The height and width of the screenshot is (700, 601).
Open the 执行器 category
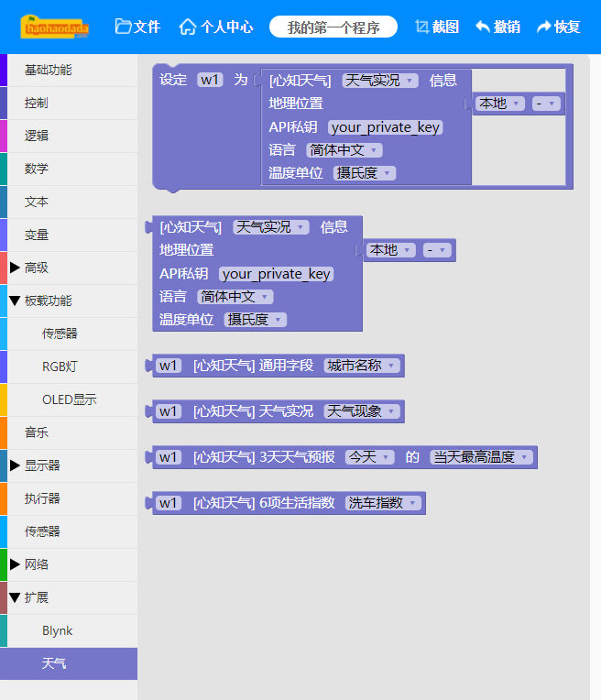pyautogui.click(x=69, y=498)
